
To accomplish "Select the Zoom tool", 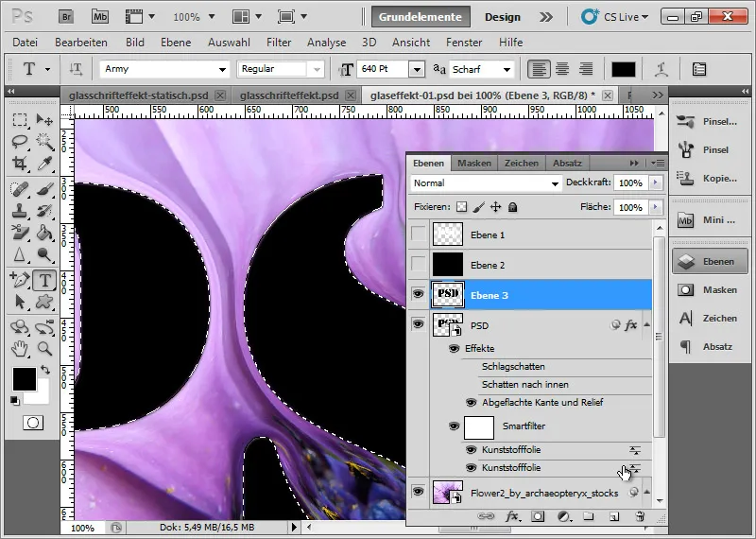I will pyautogui.click(x=44, y=348).
